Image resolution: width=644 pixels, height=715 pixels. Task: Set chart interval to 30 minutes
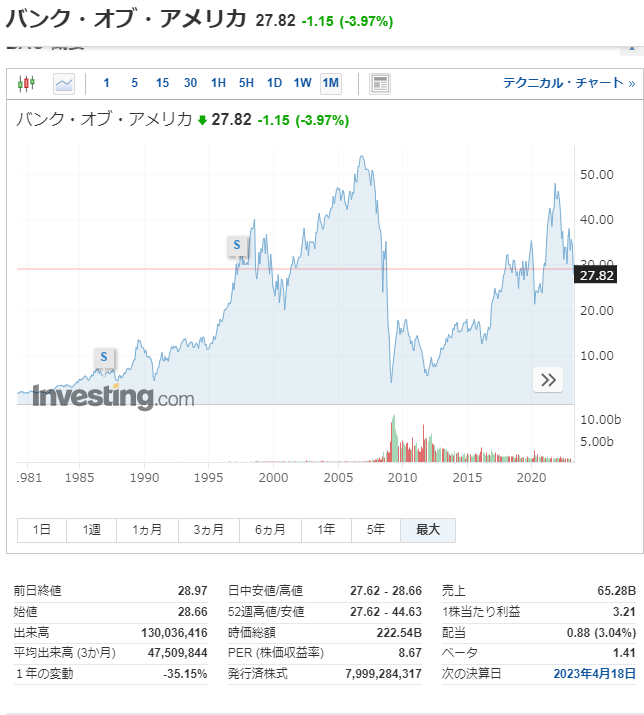tap(190, 83)
